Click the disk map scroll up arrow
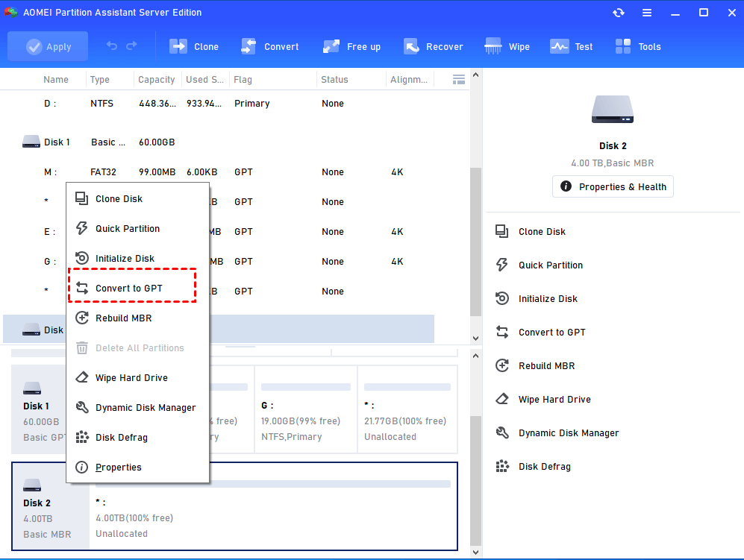The width and height of the screenshot is (744, 560). coord(475,356)
